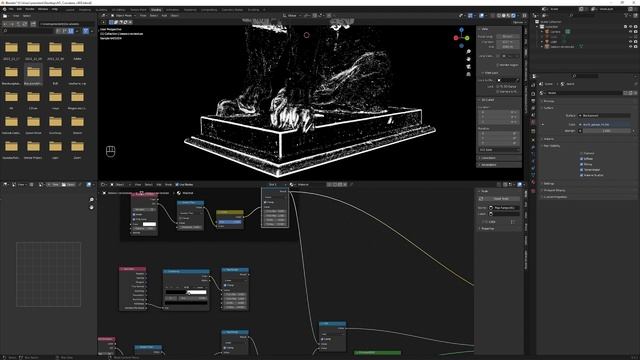Image resolution: width=640 pixels, height=360 pixels.
Task: Open the Render properties tab icon
Action: coord(533,93)
